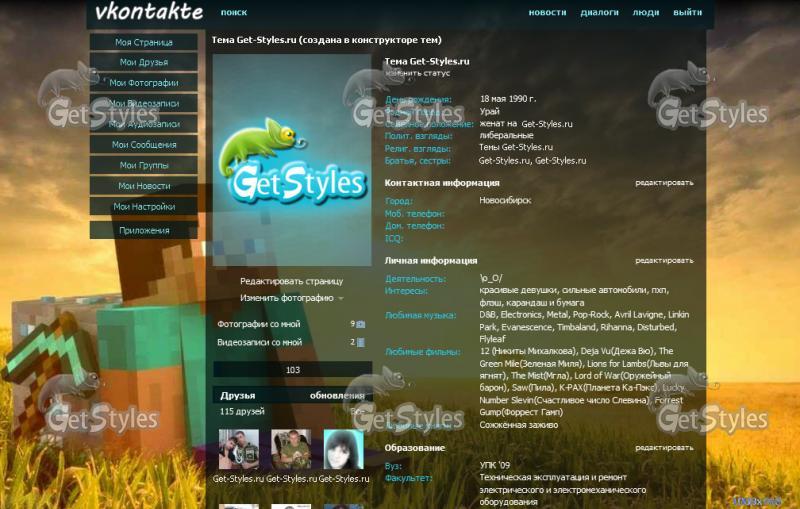Open the third friend's avatar
This screenshot has width=800, height=509.
pos(343,450)
